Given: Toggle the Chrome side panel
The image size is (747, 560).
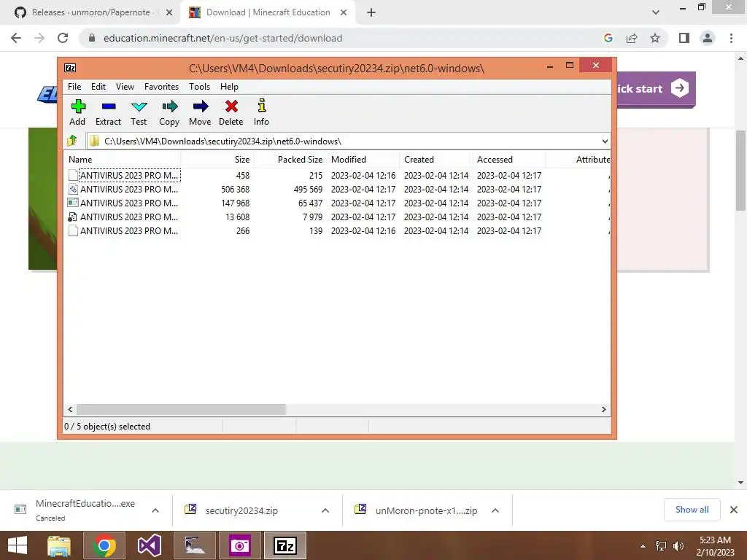Looking at the screenshot, I should pos(684,38).
